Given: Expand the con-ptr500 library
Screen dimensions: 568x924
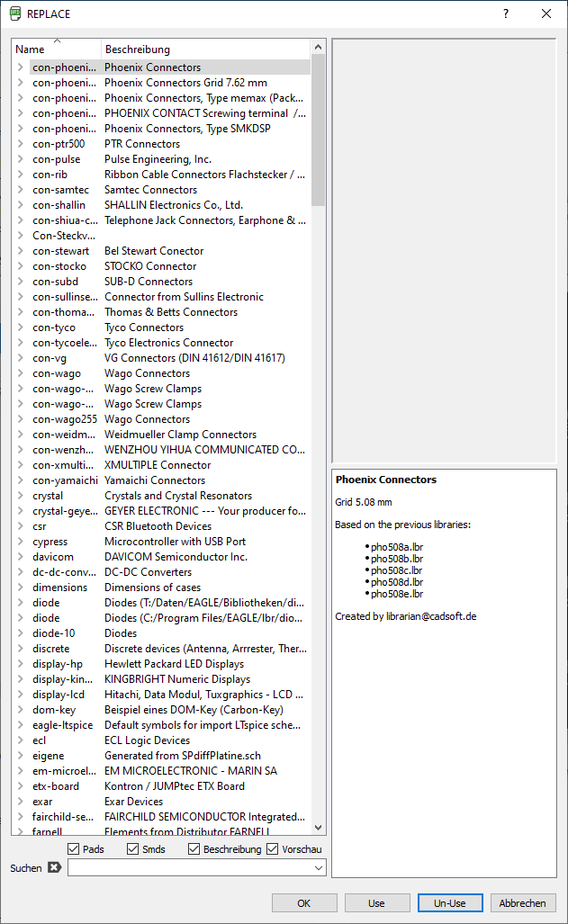Looking at the screenshot, I should (20, 144).
